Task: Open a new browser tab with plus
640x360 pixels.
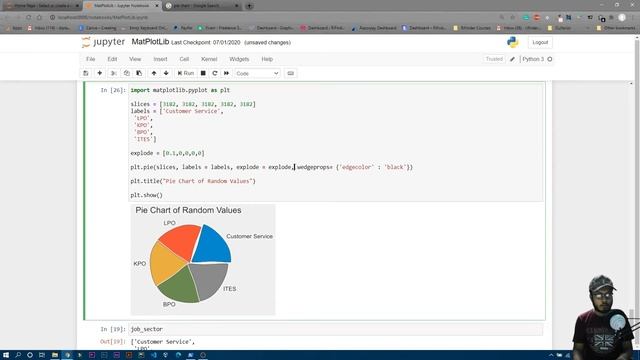Action: (249, 6)
